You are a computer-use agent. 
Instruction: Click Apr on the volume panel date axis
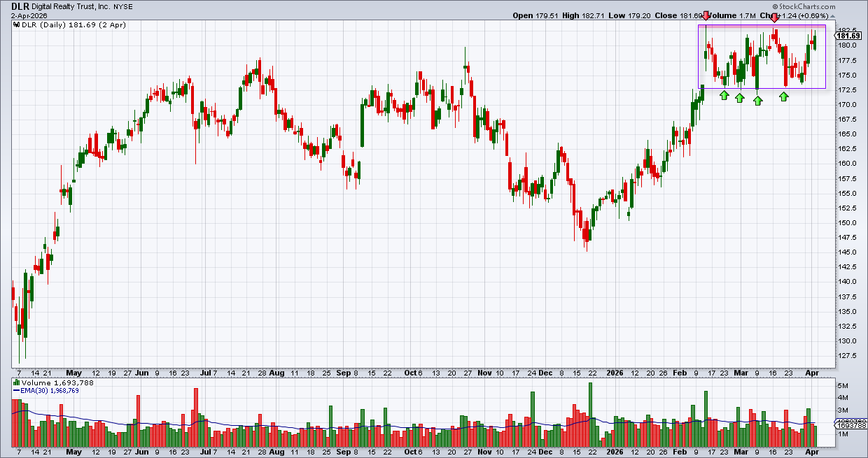pyautogui.click(x=811, y=452)
